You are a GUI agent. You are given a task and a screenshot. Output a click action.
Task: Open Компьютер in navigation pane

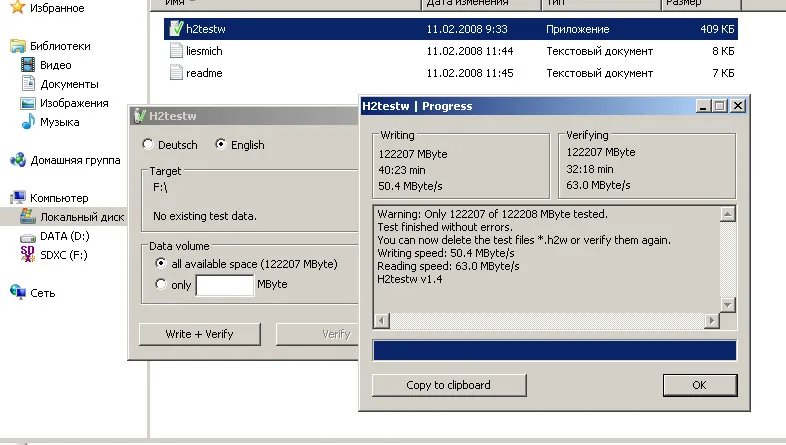click(59, 198)
